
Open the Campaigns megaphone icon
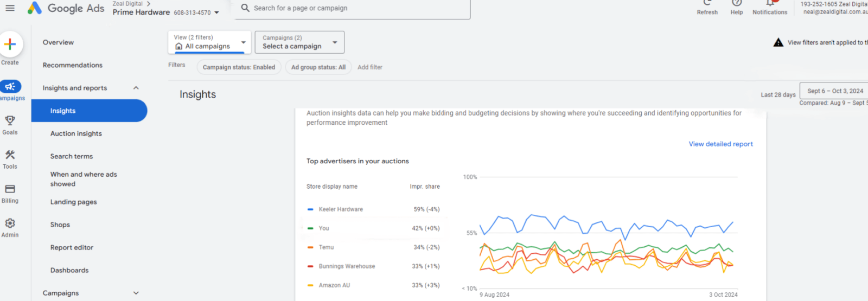point(10,86)
